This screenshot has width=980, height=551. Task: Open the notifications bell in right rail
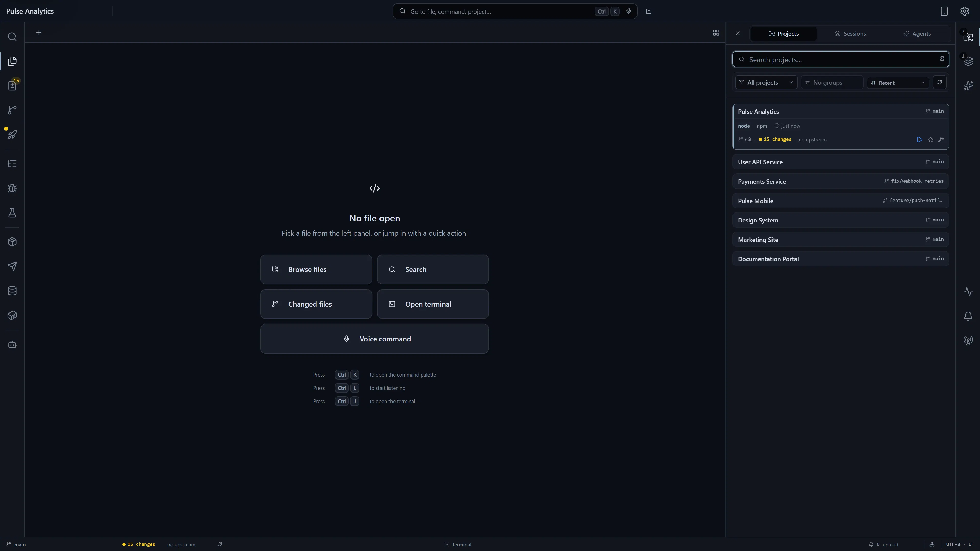[x=968, y=316]
